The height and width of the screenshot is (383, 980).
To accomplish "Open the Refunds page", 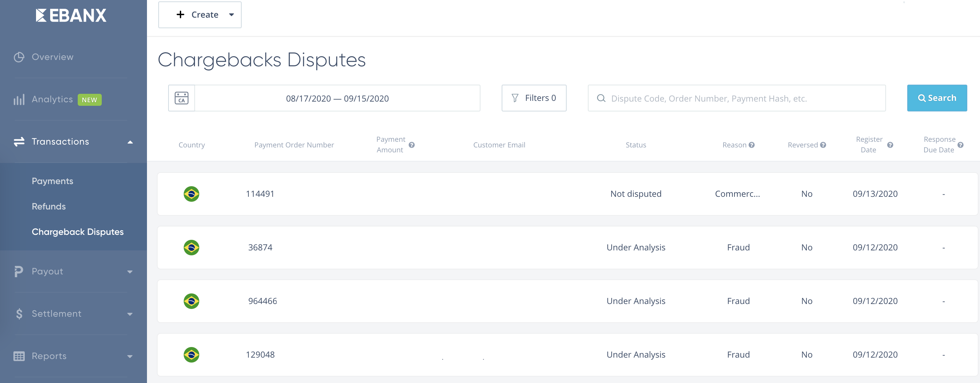I will click(x=49, y=206).
